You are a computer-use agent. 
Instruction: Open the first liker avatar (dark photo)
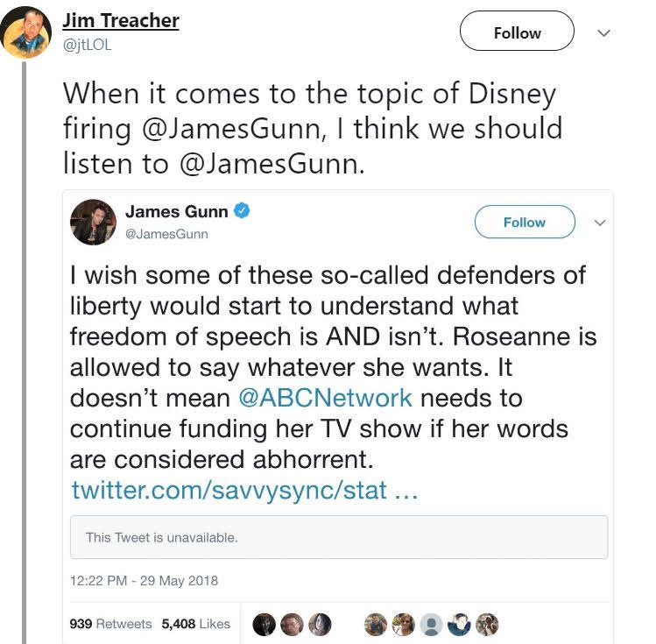(x=264, y=625)
